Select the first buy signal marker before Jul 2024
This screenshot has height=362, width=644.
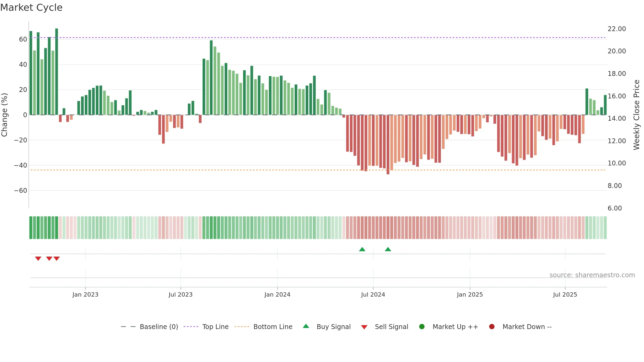pos(362,249)
